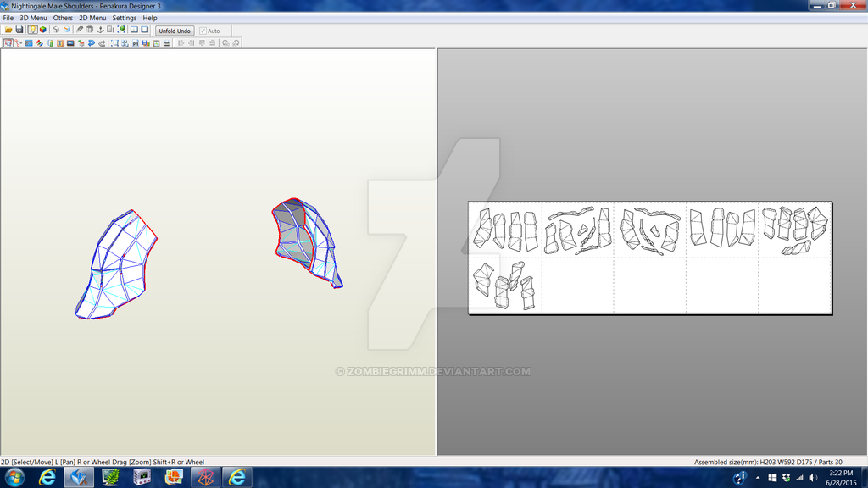The image size is (868, 488).
Task: Select the pen edge tool icon
Action: [80, 30]
